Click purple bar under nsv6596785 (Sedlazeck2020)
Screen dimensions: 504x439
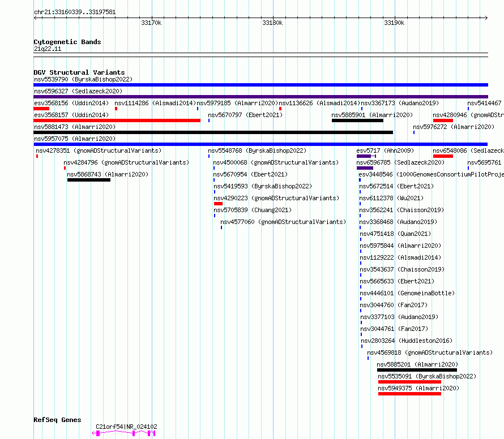click(365, 168)
